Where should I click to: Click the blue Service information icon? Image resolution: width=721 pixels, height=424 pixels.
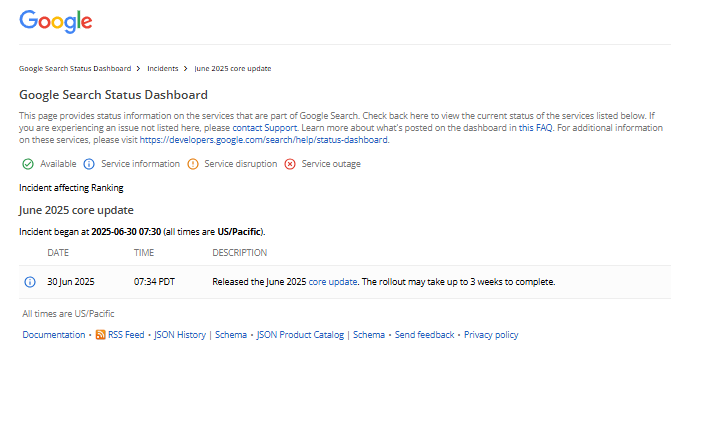89,164
